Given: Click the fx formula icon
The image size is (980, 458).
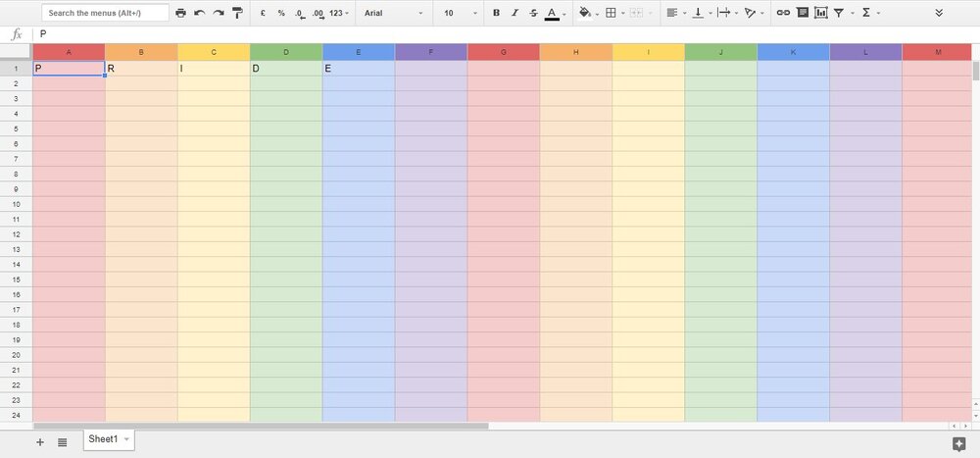Looking at the screenshot, I should [17, 34].
